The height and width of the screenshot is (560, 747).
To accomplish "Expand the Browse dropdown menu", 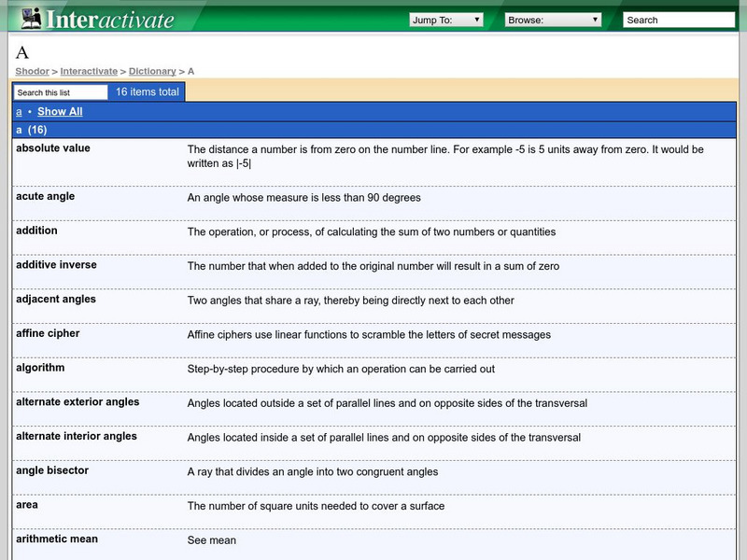I will click(x=553, y=20).
